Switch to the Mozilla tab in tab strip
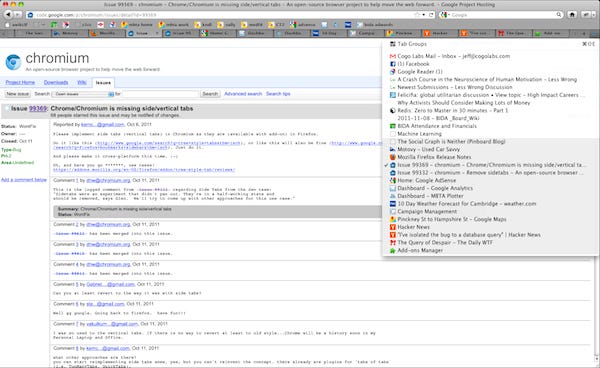Viewport: 600px width, 368px height. tap(106, 34)
